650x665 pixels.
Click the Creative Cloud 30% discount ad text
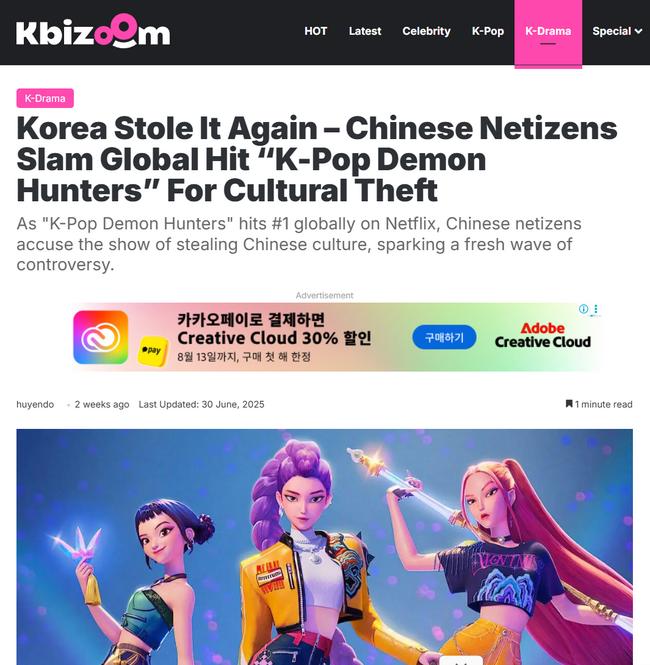274,338
